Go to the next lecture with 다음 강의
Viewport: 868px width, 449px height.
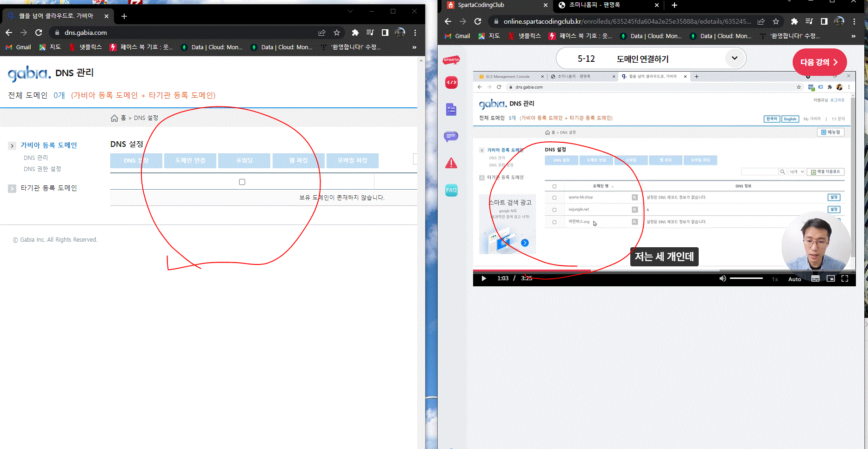click(819, 62)
